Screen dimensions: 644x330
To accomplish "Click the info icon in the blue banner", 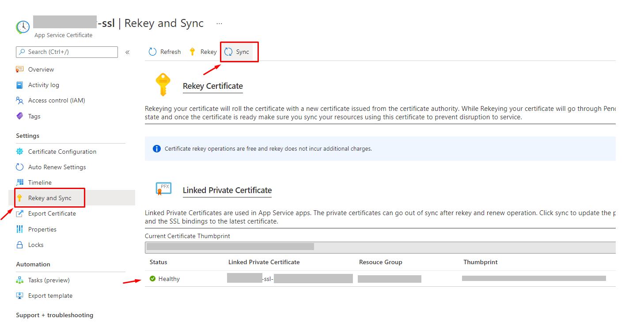I will pos(157,148).
